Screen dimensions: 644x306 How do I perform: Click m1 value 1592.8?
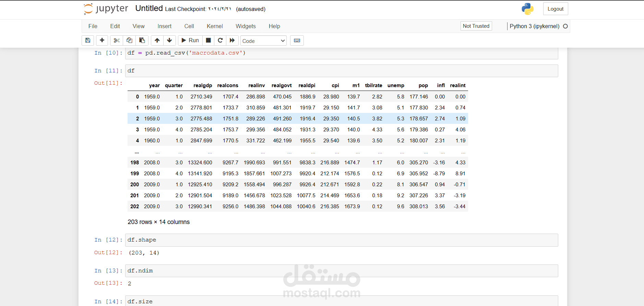point(352,185)
